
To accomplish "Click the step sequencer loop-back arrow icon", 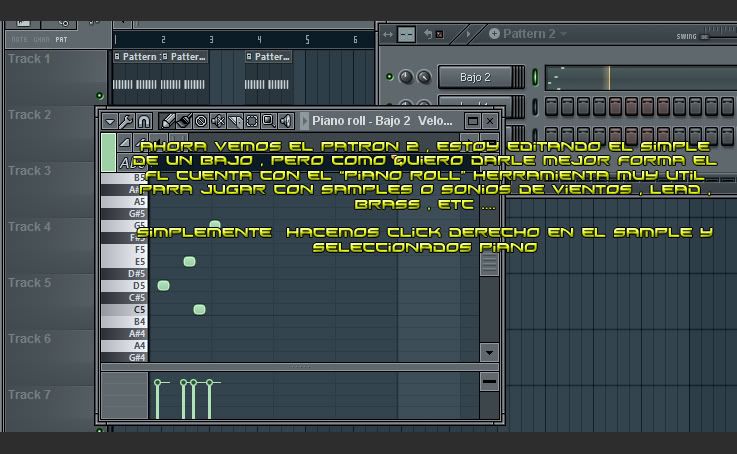I will pyautogui.click(x=428, y=34).
